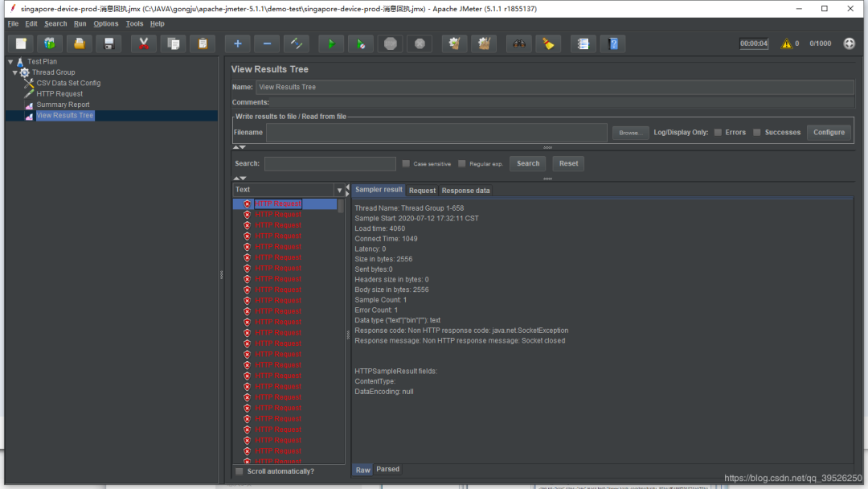Click the Browse... button
The height and width of the screenshot is (489, 868).
(x=630, y=133)
